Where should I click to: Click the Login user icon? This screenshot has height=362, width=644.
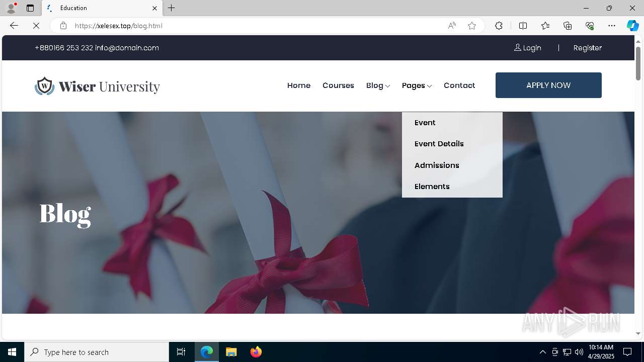[x=517, y=47]
